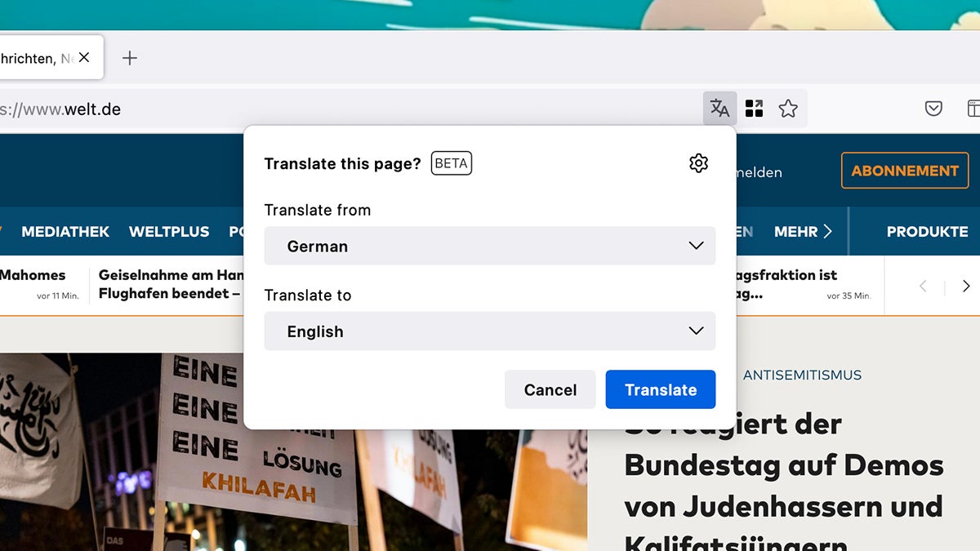Image resolution: width=980 pixels, height=551 pixels.
Task: Open the MEDIATHEK menu item
Action: coord(65,231)
